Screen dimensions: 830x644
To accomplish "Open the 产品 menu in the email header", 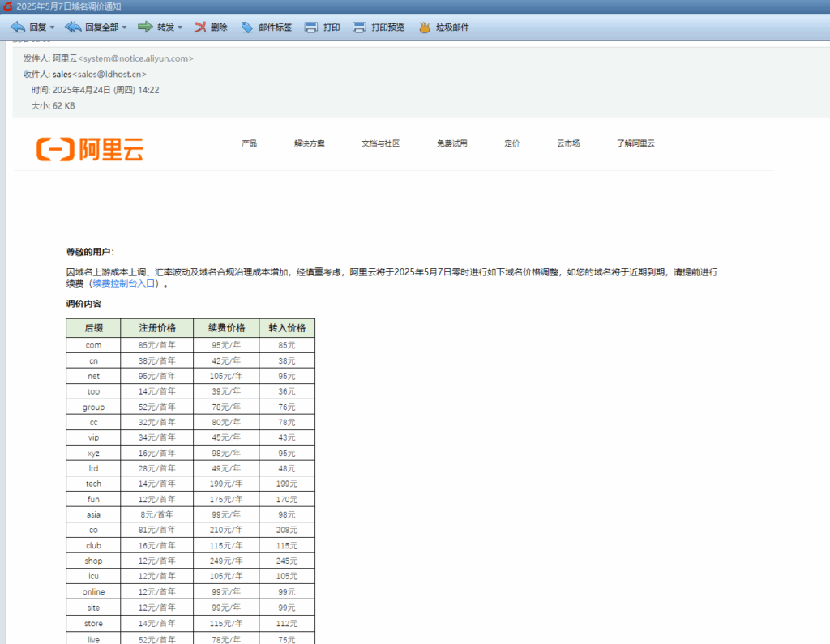I will [249, 143].
